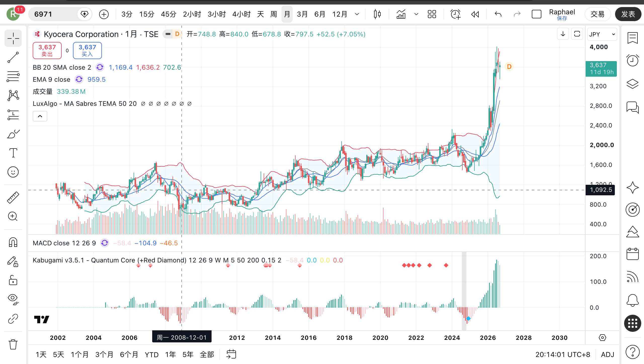Open the go-to-date calendar button
This screenshot has width=644, height=364.
pyautogui.click(x=231, y=354)
